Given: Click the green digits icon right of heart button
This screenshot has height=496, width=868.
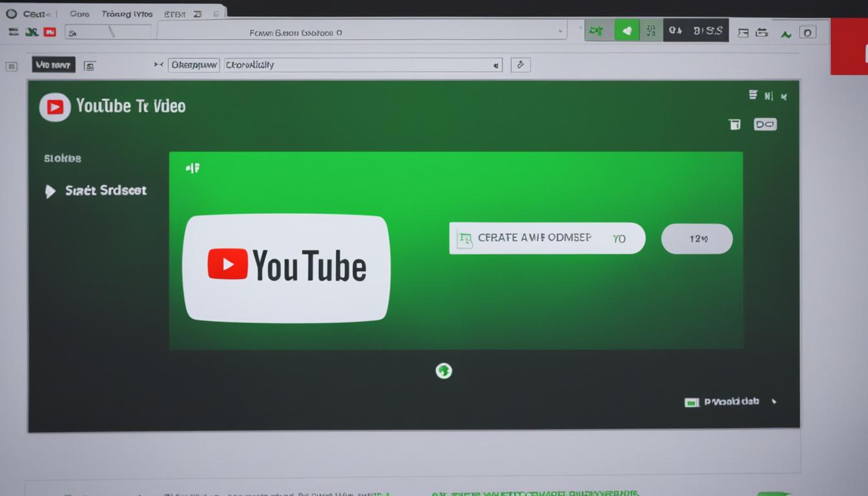Looking at the screenshot, I should point(650,30).
